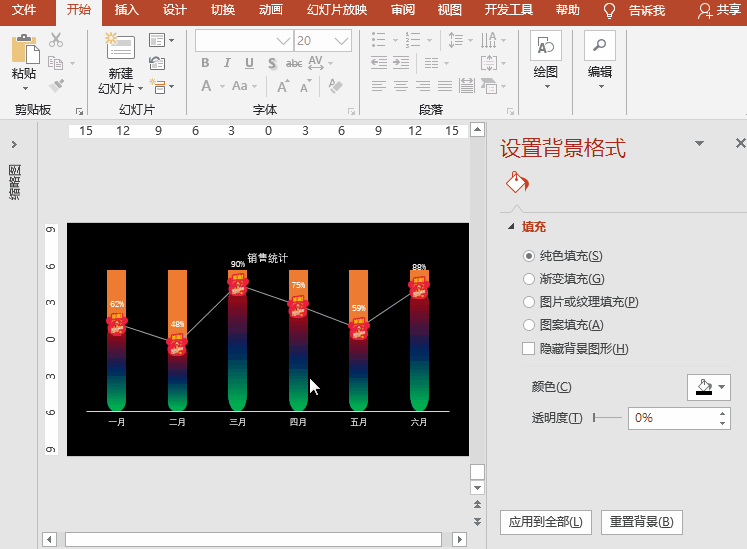Increase font size with large A icon
The width and height of the screenshot is (747, 549).
[283, 86]
